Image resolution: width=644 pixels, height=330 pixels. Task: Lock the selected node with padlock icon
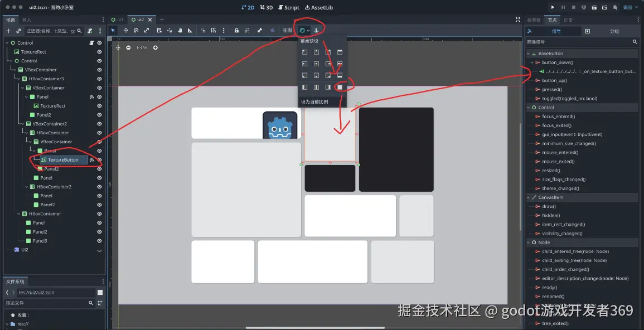(236, 30)
